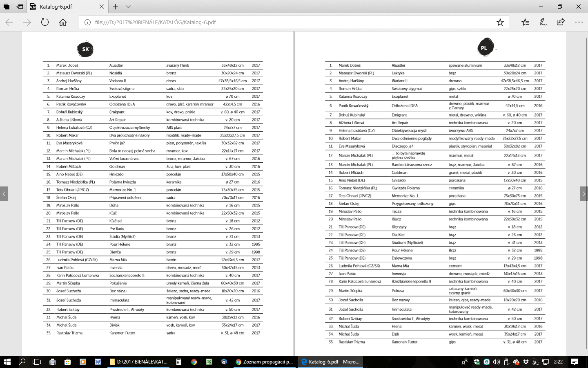The width and height of the screenshot is (588, 368).
Task: Add this page to favorites with the star
Action: pos(500,22)
